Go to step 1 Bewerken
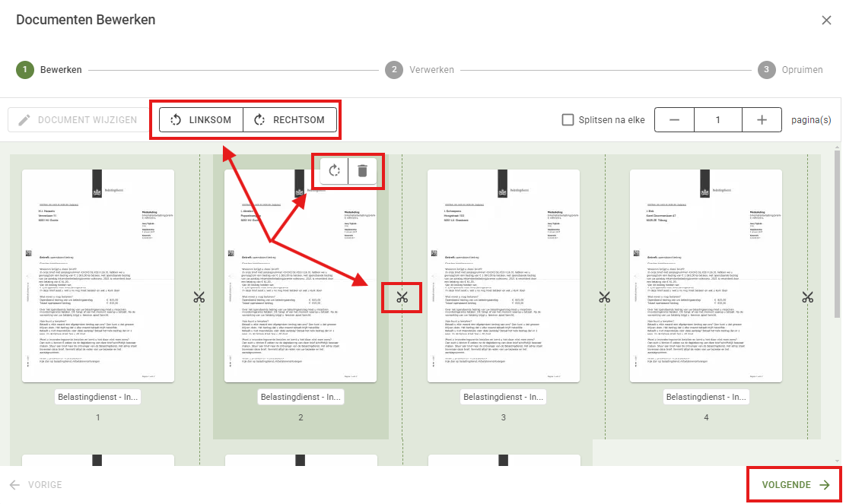This screenshot has width=846, height=504. point(25,70)
